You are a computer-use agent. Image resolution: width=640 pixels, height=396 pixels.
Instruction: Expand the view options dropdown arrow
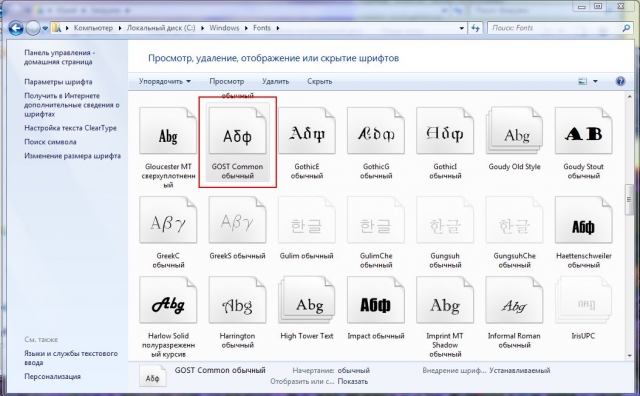[x=595, y=81]
